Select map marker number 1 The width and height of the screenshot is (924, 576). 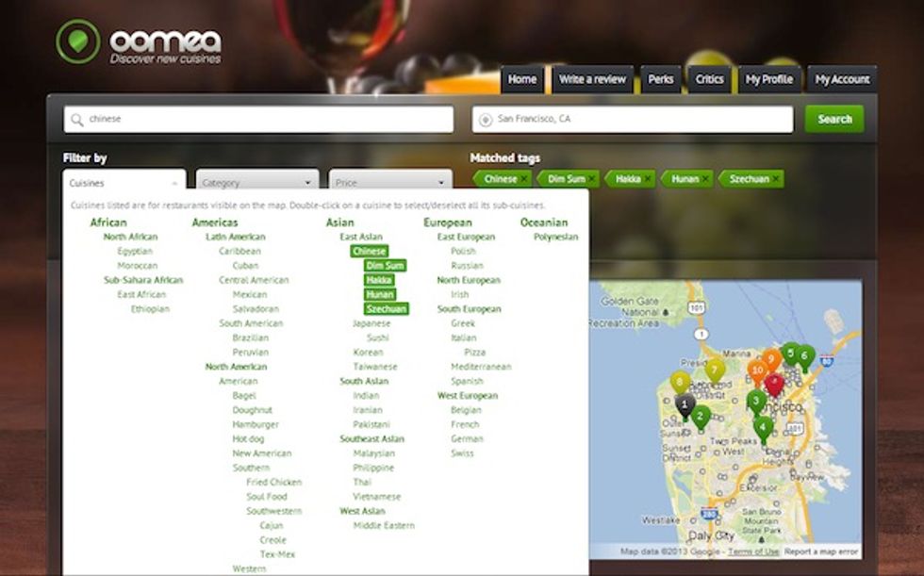coord(684,403)
